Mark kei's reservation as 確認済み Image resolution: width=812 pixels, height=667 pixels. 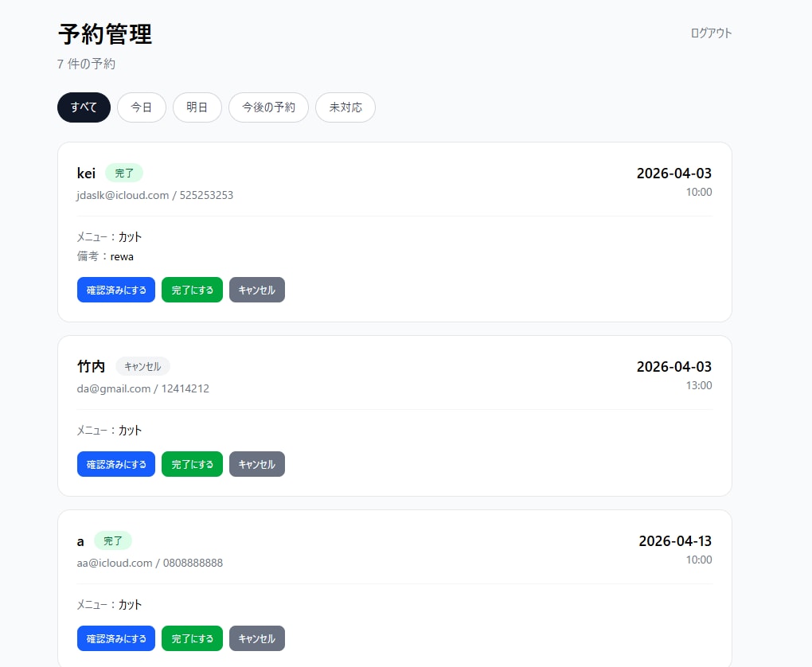[116, 290]
